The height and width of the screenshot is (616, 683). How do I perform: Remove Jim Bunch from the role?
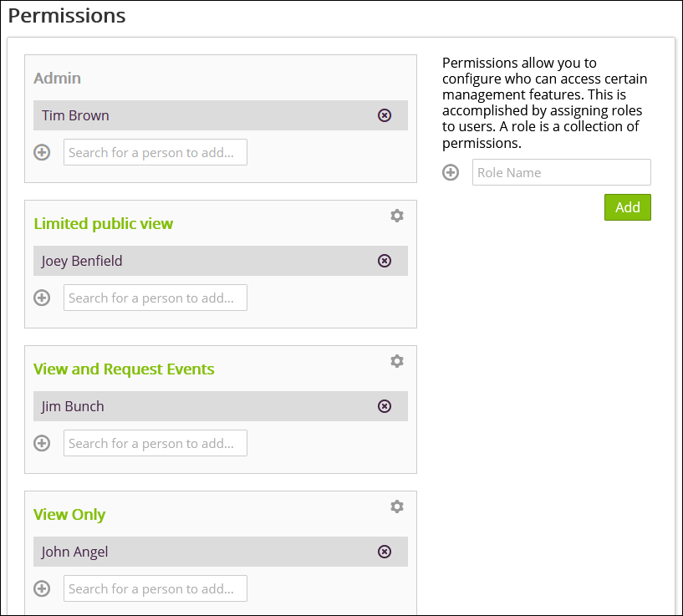(385, 406)
